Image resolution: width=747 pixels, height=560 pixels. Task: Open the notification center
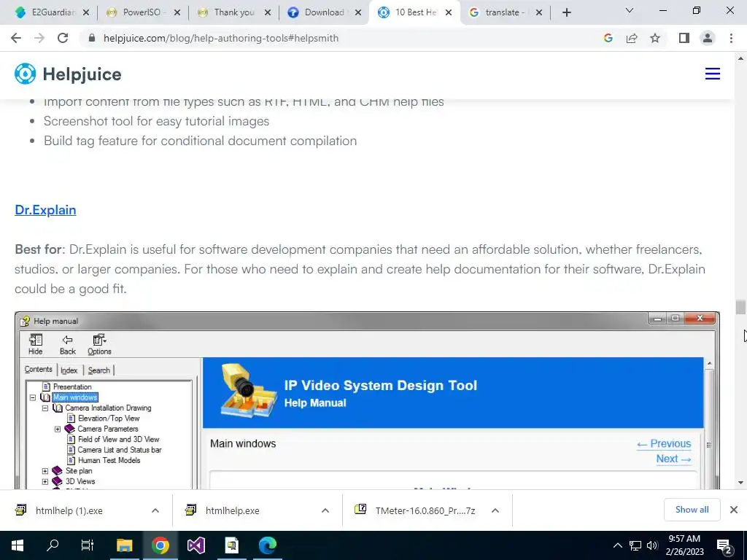724,545
